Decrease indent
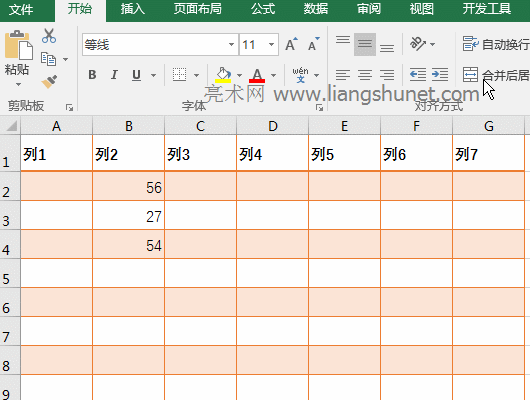Screen dimensions: 530x400 418,75
